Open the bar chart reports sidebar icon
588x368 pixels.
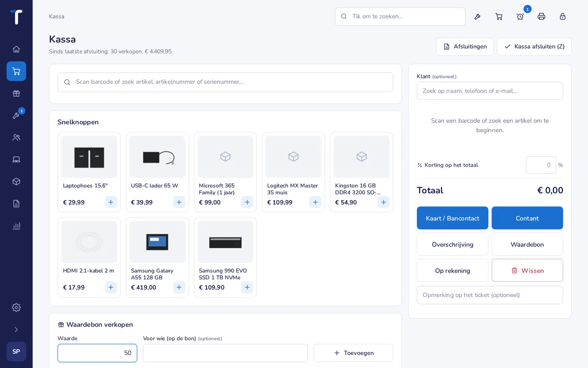pos(16,226)
